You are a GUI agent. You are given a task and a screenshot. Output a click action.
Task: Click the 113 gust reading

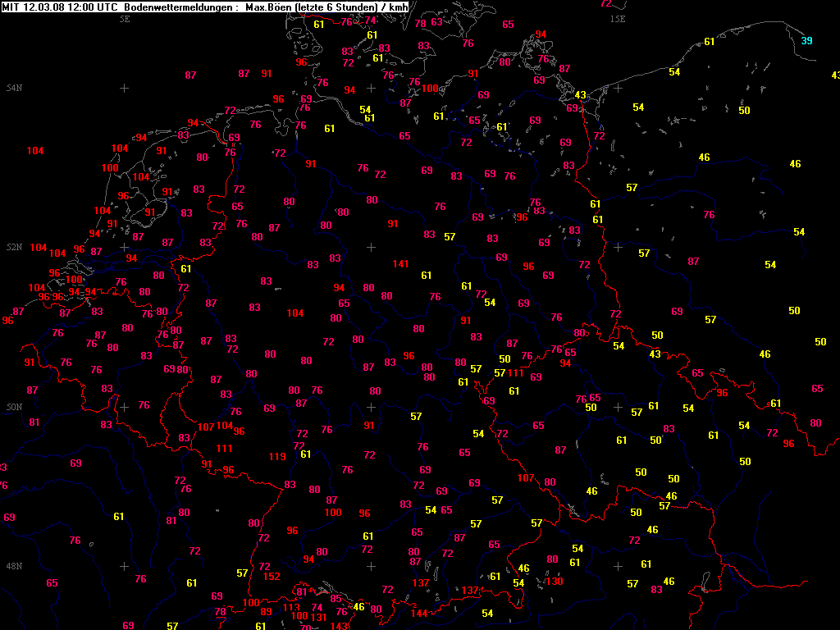point(291,608)
